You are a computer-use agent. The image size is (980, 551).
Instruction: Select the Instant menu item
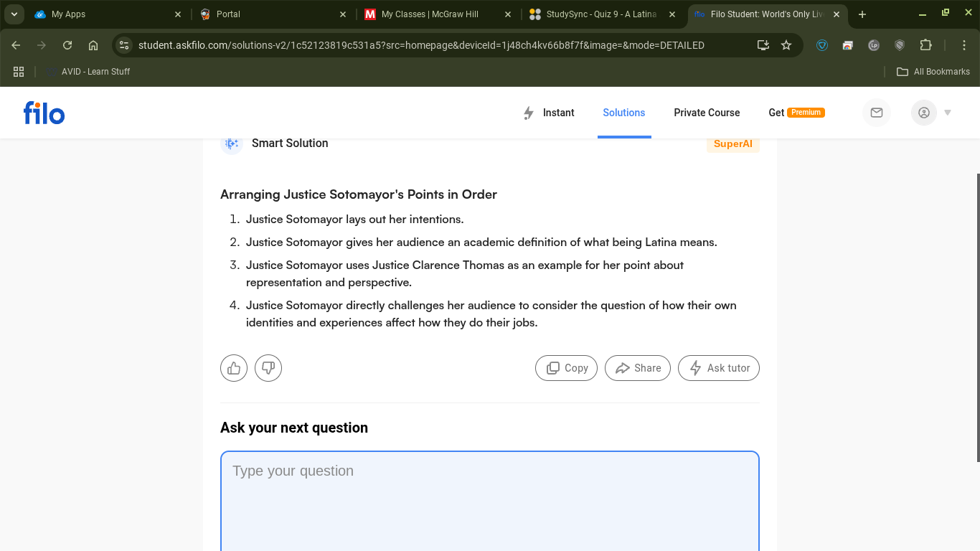550,113
